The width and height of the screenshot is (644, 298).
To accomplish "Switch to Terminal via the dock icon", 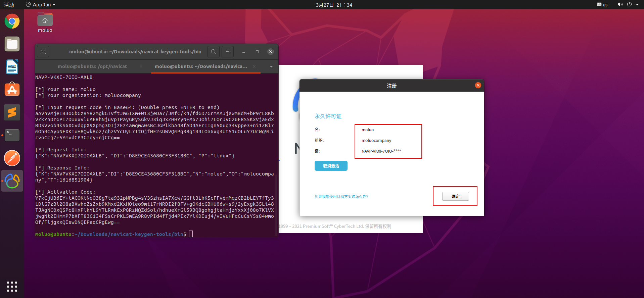I will pos(12,135).
